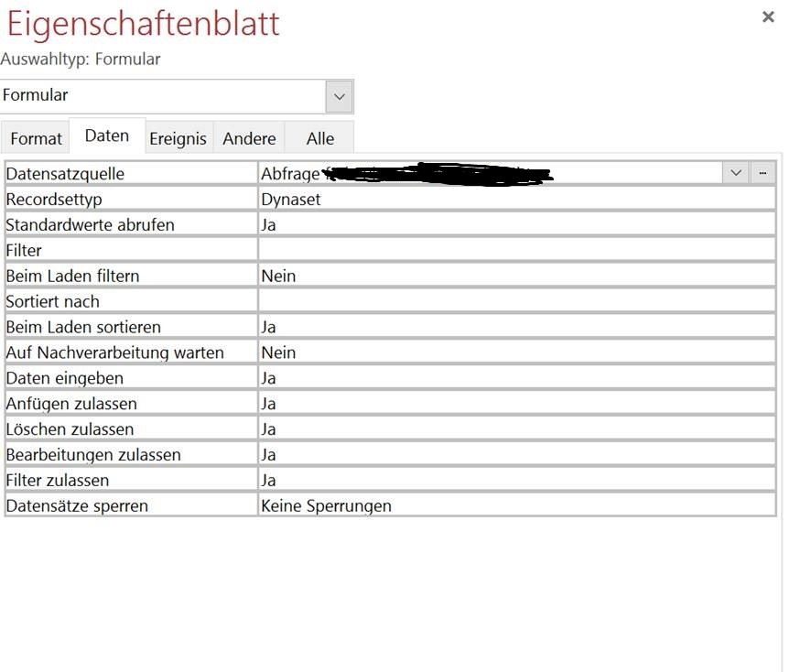Click the Datensätze sperren value field
790x672 pixels.
pos(516,506)
